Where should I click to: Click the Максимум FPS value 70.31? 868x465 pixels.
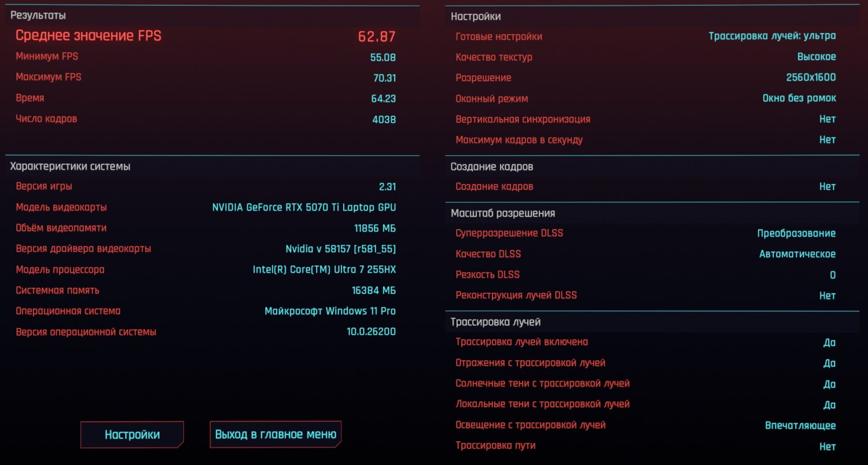coord(384,78)
